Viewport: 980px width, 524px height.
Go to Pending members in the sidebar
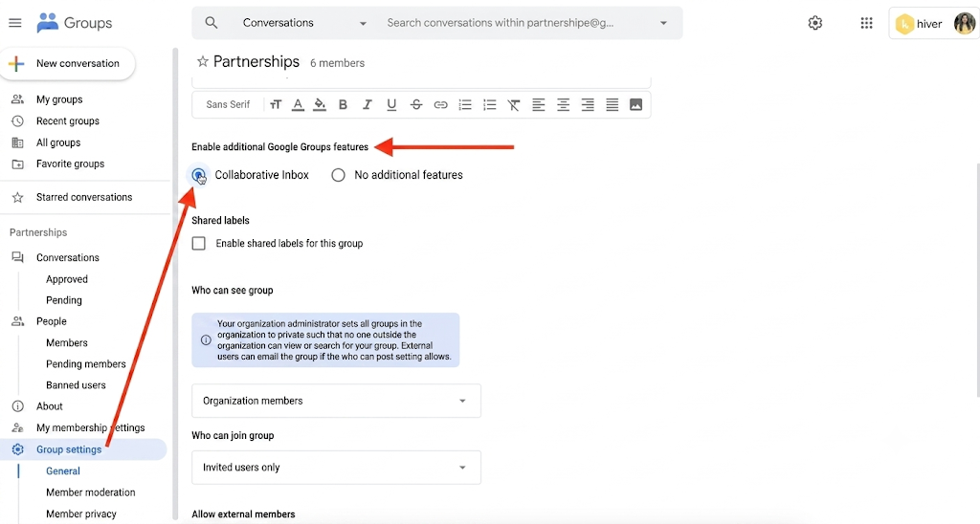click(85, 363)
